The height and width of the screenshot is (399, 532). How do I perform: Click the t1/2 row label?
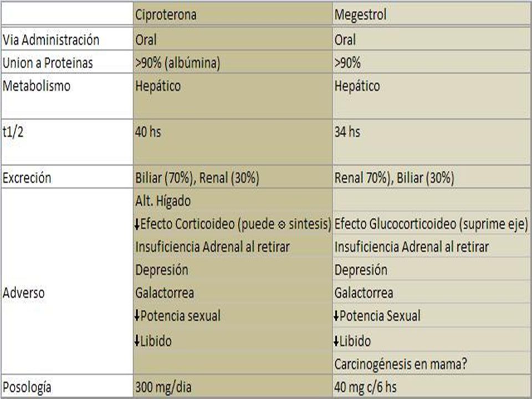coord(67,142)
